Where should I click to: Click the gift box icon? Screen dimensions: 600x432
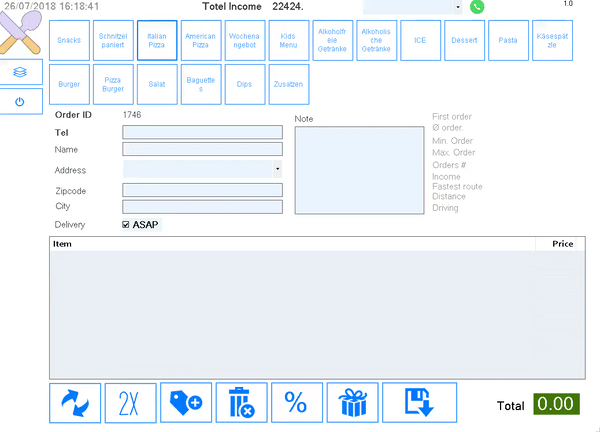(352, 403)
